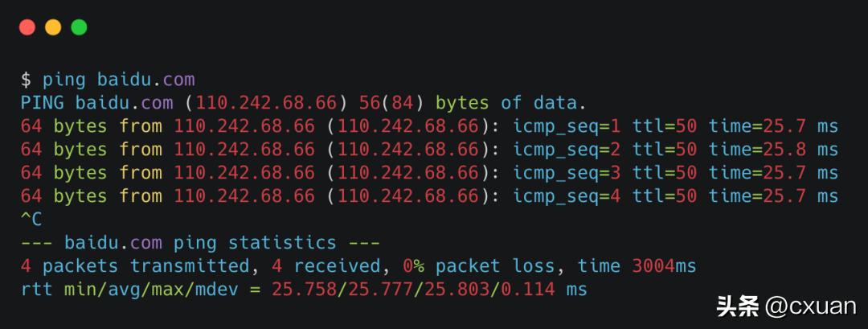Screen dimensions: 868x329
Task: Click the red close window button
Action: point(27,27)
